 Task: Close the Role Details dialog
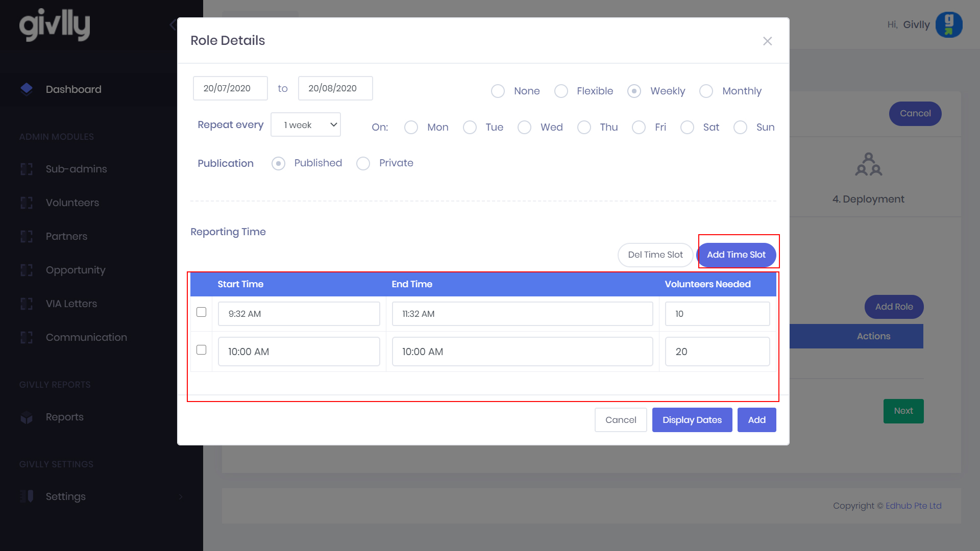pyautogui.click(x=767, y=41)
